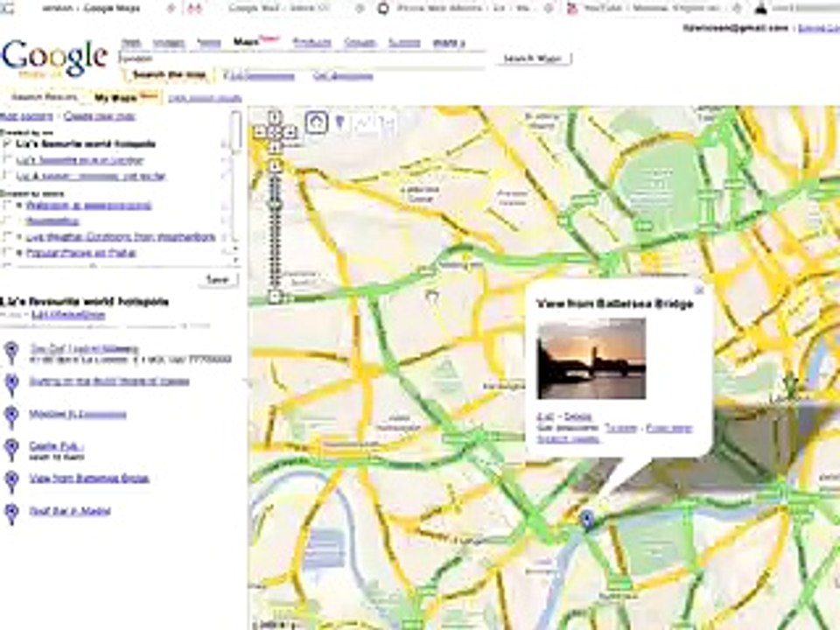Image resolution: width=840 pixels, height=630 pixels.
Task: Click Search nearby link in info window
Action: [x=569, y=439]
